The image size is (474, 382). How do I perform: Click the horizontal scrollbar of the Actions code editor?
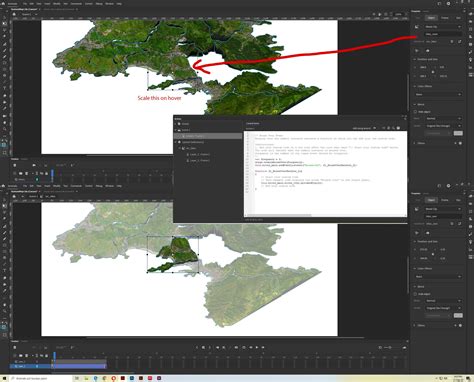281,215
